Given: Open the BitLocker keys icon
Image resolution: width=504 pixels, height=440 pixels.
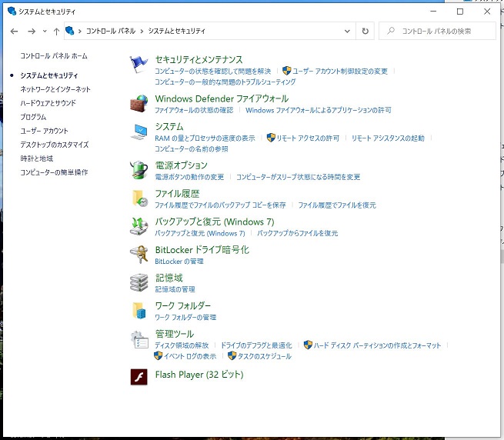Looking at the screenshot, I should click(x=139, y=255).
